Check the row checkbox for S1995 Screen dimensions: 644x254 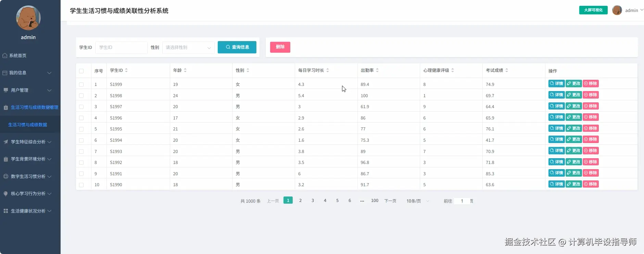point(81,129)
